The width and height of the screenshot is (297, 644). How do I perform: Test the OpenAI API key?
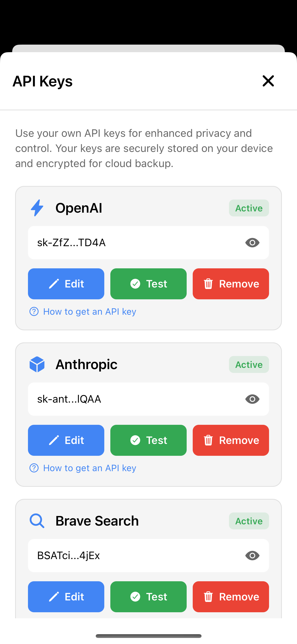point(148,284)
